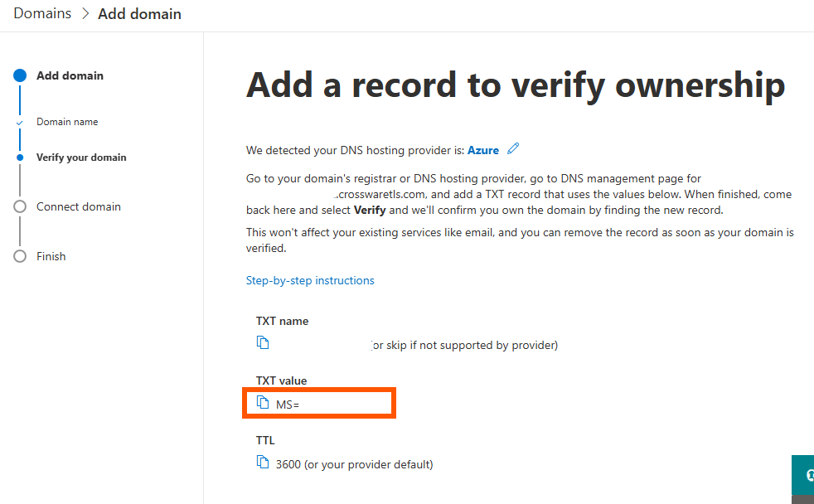This screenshot has height=504, width=814.
Task: Open the Azure provider link
Action: [x=483, y=150]
